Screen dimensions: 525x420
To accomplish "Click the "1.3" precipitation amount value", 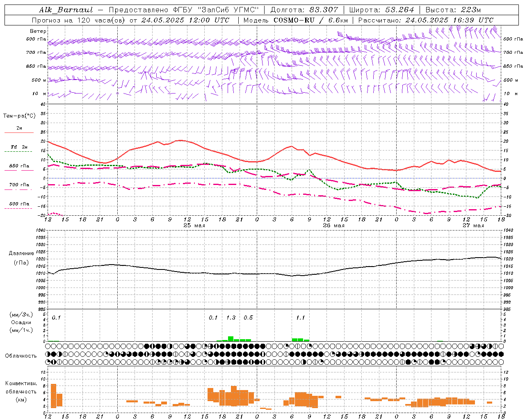I will [231, 317].
